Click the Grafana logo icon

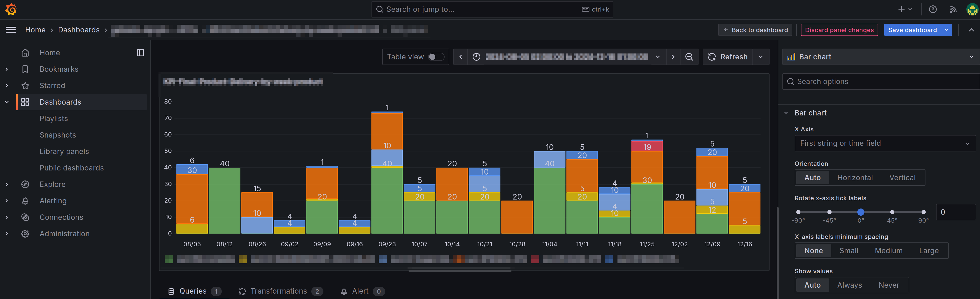[11, 9]
